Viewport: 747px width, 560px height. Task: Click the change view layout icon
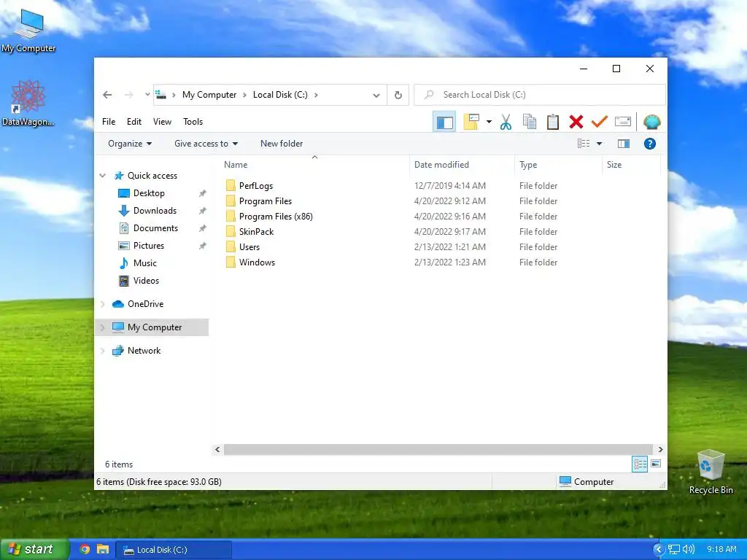pos(584,144)
